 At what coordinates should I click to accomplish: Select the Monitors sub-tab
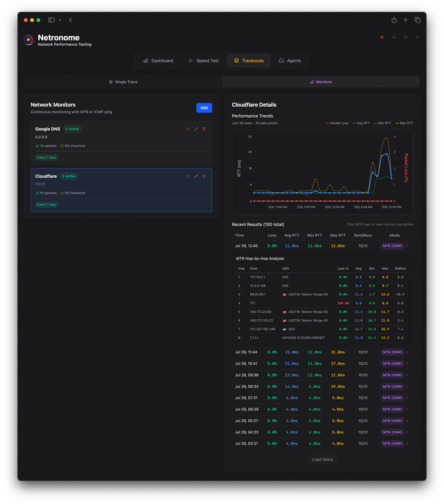321,82
